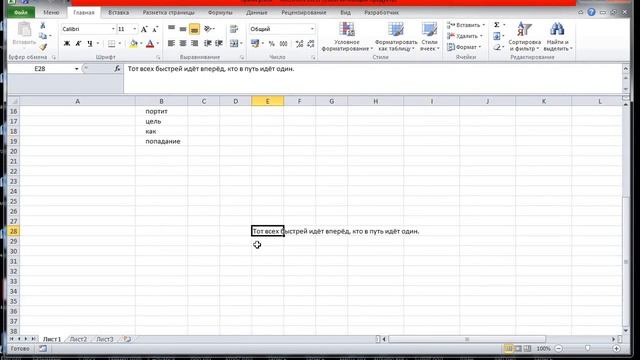Viewport: 640px width, 360px height.
Task: Decrease decimal places
Action: (x=311, y=43)
